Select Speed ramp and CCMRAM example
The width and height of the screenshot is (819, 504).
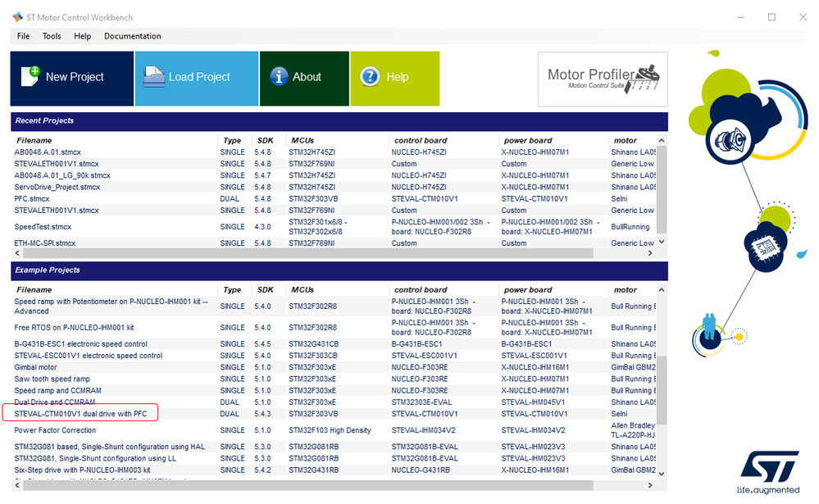point(57,391)
